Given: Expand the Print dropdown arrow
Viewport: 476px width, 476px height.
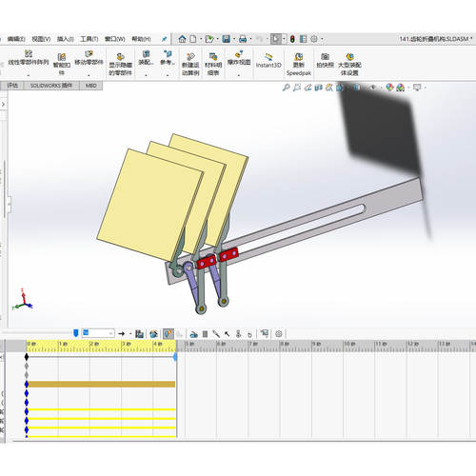Looking at the screenshot, I should click(x=250, y=39).
